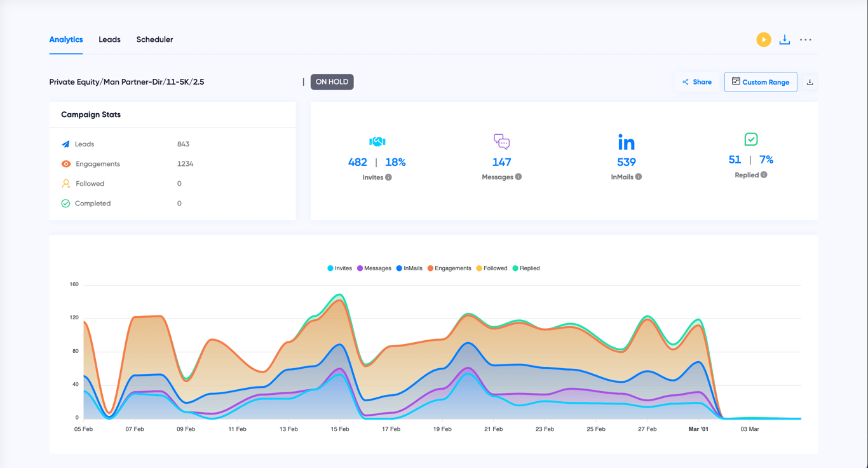This screenshot has width=868, height=468.
Task: Click the LinkedIn InMails icon
Action: [x=626, y=142]
